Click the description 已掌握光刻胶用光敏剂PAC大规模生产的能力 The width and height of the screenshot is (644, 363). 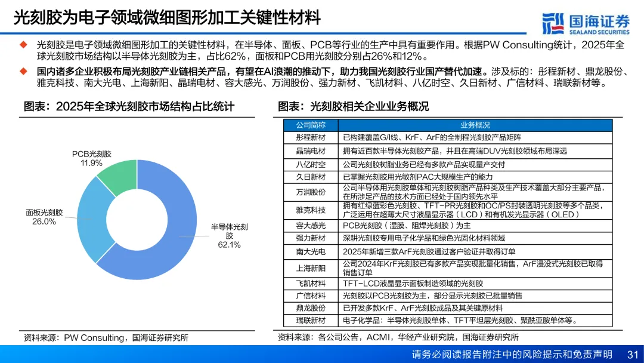coord(417,177)
